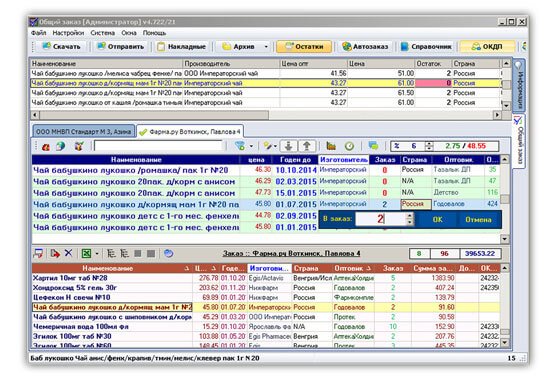Open the Автозаказ auto-order tool

[x=365, y=46]
